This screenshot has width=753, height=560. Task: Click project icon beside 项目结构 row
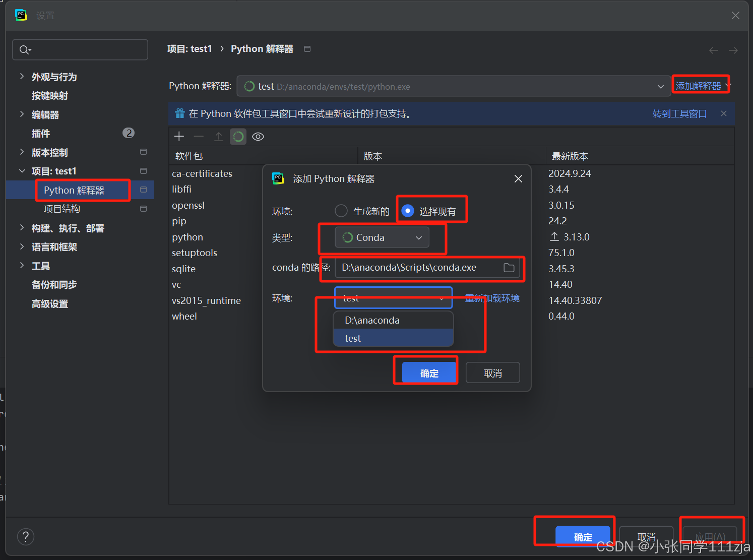[143, 209]
